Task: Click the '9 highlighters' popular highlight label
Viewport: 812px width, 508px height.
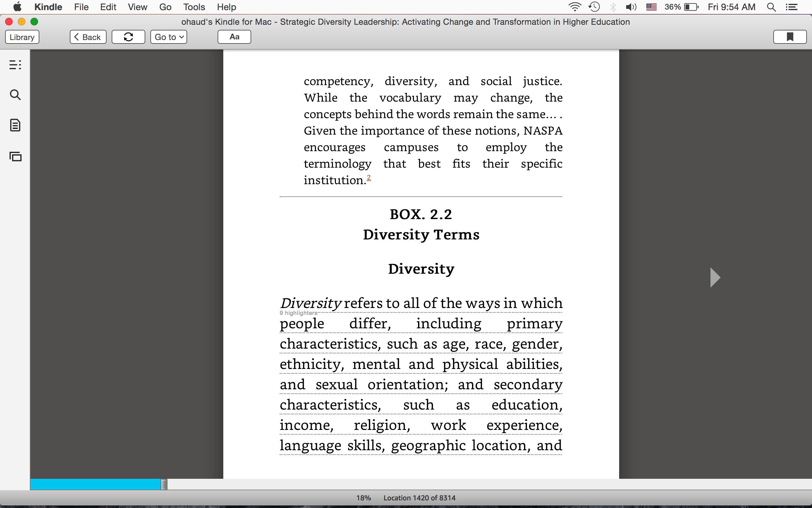Action: coord(298,313)
